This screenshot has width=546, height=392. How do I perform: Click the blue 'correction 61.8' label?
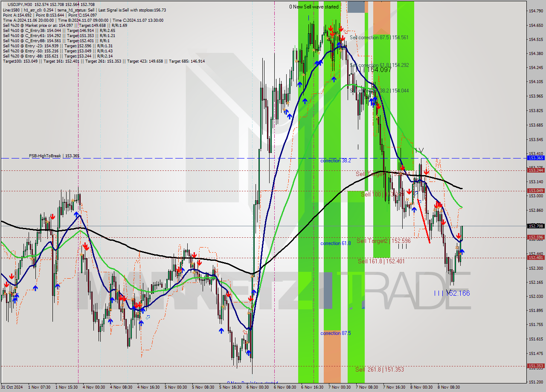click(336, 243)
